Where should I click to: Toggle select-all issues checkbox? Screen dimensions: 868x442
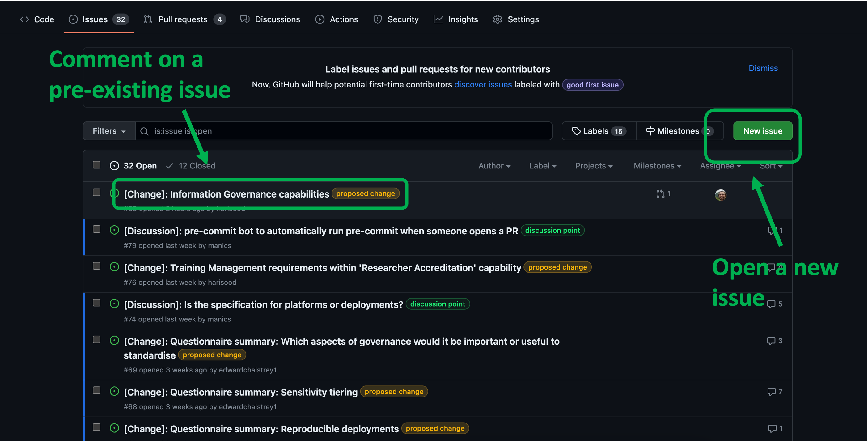97,165
